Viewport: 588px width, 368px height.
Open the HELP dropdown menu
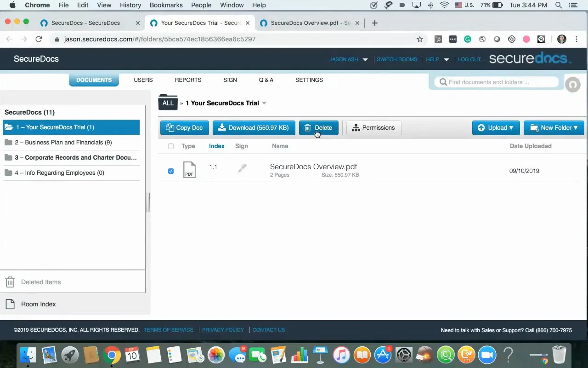click(437, 59)
